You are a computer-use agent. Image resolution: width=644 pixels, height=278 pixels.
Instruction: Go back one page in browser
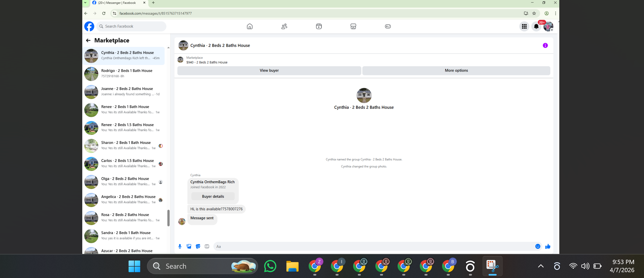coord(86,13)
